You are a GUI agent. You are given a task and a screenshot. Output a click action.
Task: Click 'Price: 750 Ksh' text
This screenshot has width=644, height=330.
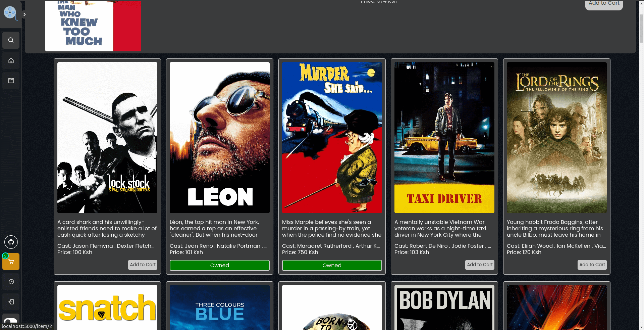coord(300,252)
